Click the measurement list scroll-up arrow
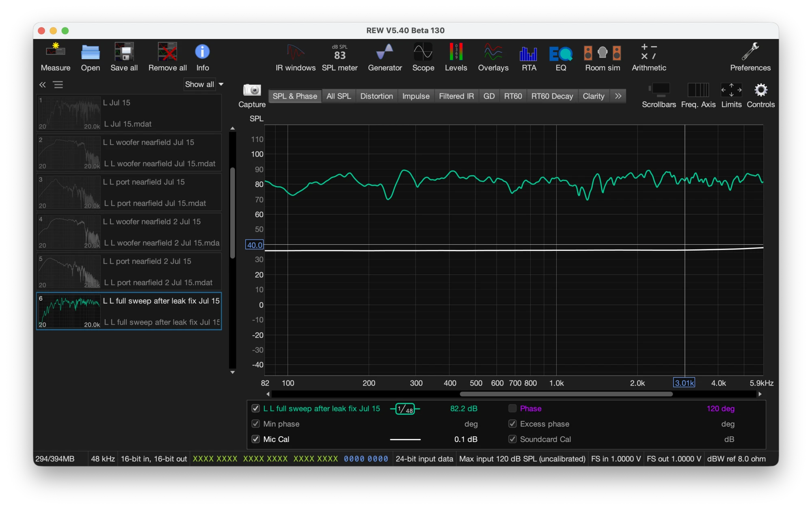Image resolution: width=812 pixels, height=510 pixels. pyautogui.click(x=233, y=128)
